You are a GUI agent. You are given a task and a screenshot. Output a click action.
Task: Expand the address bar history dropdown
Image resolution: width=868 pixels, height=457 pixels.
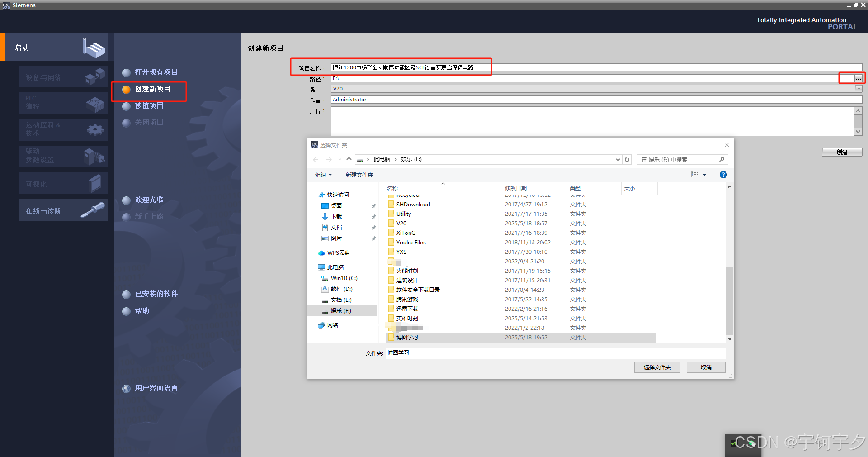(x=618, y=160)
